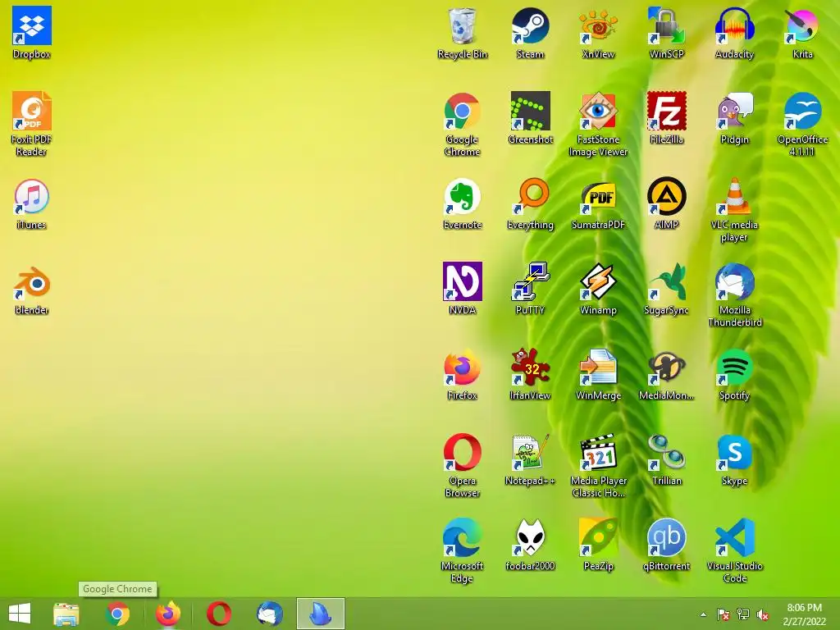This screenshot has width=840, height=630.
Task: Open the network status tray icon
Action: click(743, 615)
